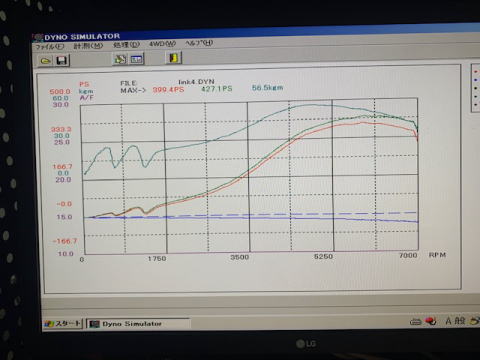Click the 5250 RPM axis label
The width and height of the screenshot is (480, 360).
coord(323,256)
